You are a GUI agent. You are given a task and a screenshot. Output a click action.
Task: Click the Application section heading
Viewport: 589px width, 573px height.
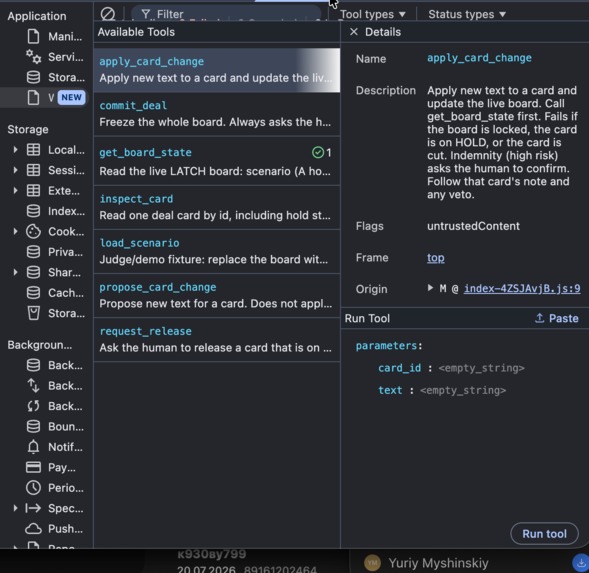tap(37, 16)
